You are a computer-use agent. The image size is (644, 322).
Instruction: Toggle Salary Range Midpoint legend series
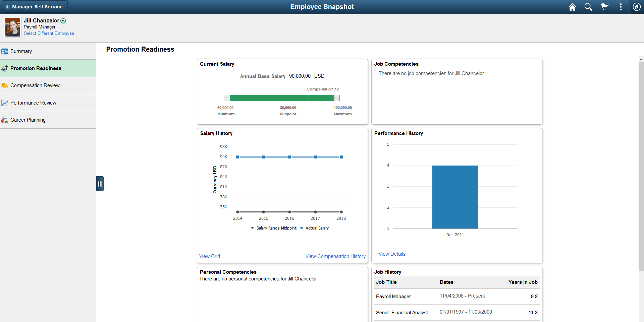click(274, 228)
